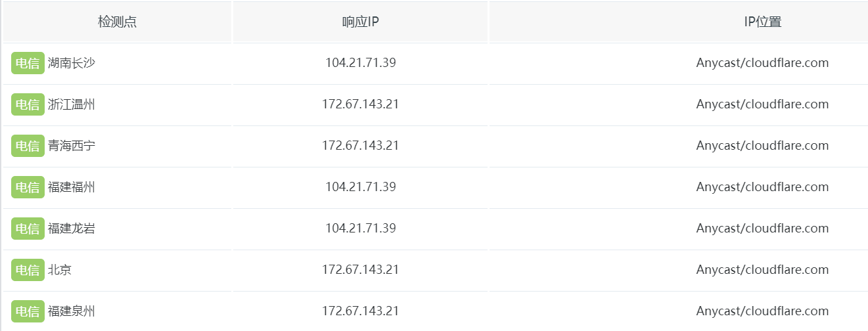
Task: Click the 电信 badge beside 福建龙岩
Action: (28, 229)
